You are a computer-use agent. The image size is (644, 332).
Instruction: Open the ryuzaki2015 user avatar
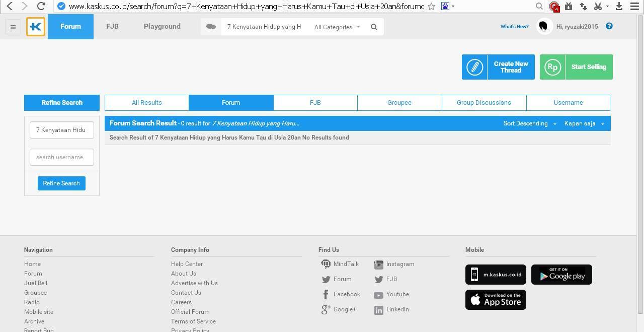pyautogui.click(x=544, y=27)
